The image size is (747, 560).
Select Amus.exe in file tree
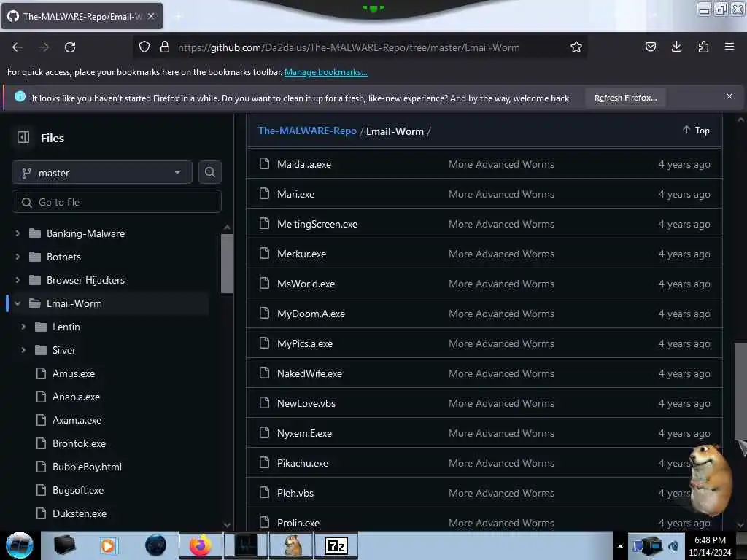click(x=74, y=373)
